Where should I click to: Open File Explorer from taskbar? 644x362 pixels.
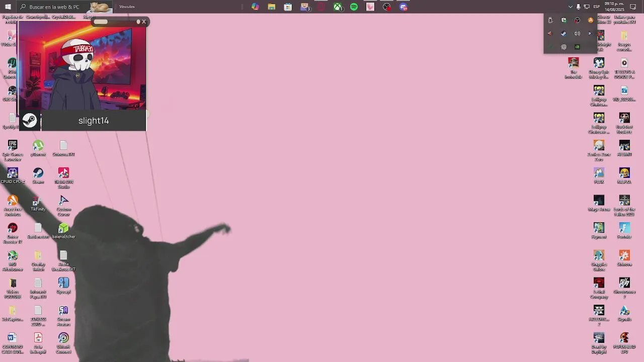271,7
